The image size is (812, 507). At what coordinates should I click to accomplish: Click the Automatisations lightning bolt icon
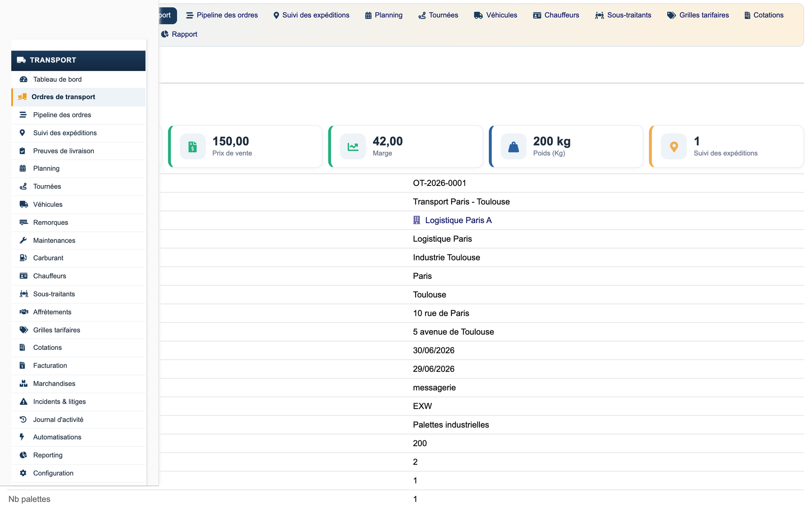click(x=22, y=437)
